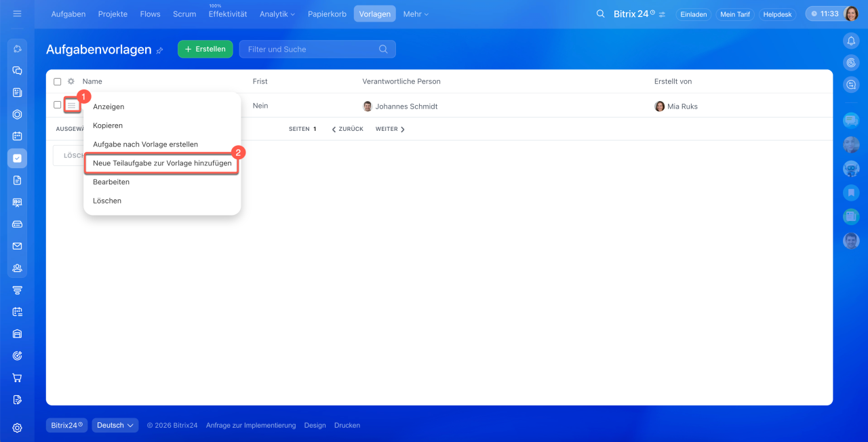Expand the Analytik dropdown in top navigation
868x442 pixels.
point(277,14)
